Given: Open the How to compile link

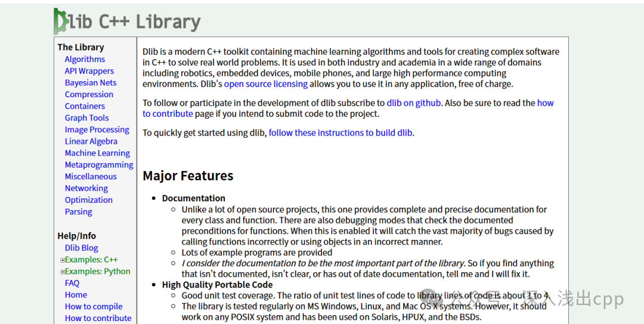Looking at the screenshot, I should click(94, 307).
